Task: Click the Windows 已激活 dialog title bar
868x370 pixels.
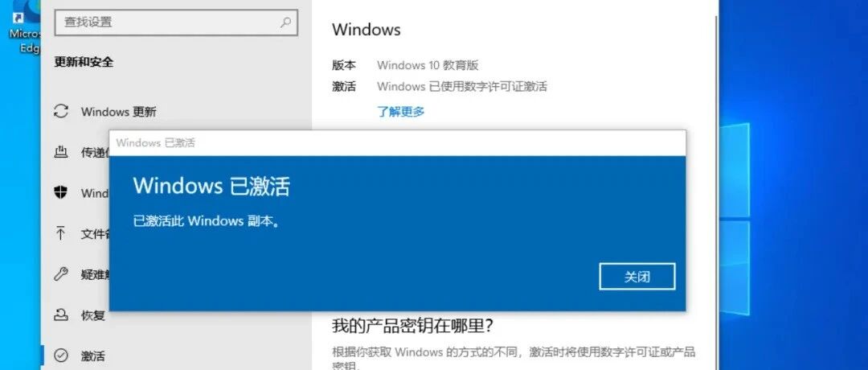Action: 397,143
